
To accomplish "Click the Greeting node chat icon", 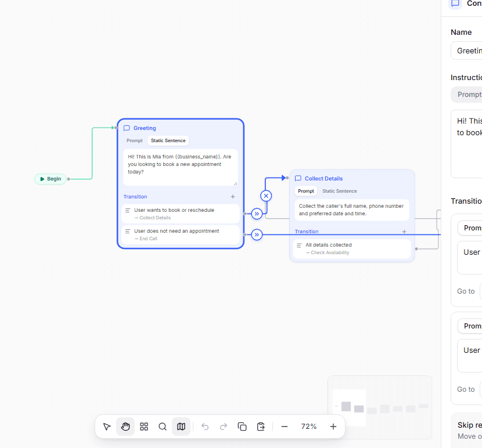I will point(127,128).
